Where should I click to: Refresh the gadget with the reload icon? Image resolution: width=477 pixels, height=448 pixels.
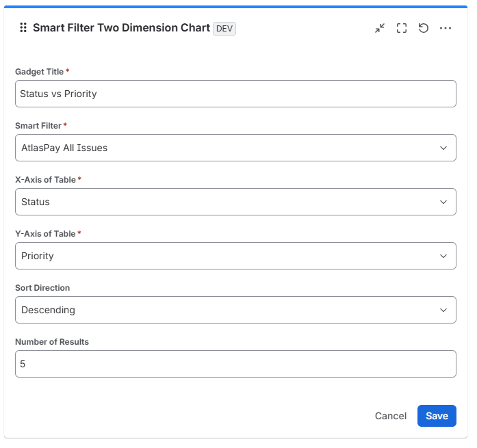tap(424, 28)
